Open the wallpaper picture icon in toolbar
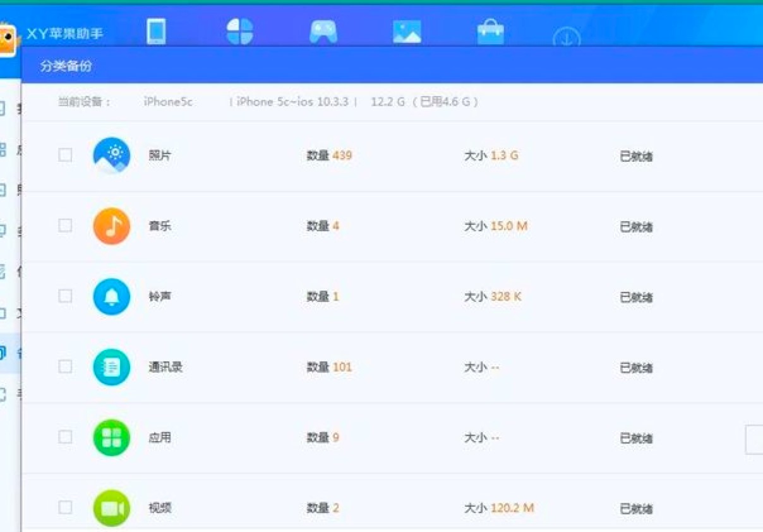Image resolution: width=763 pixels, height=532 pixels. pyautogui.click(x=407, y=32)
